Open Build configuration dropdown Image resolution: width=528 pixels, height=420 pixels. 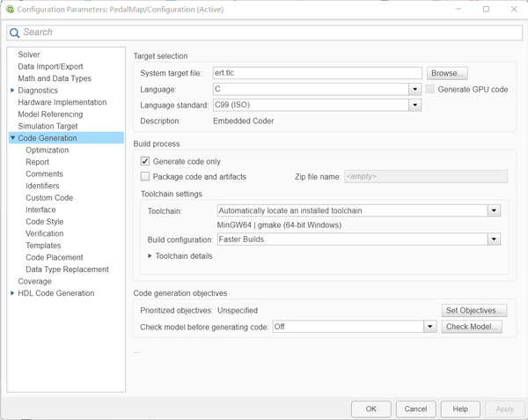tap(494, 239)
